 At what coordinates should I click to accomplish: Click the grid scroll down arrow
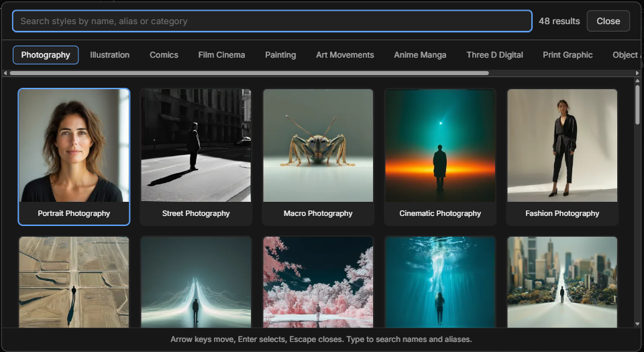[637, 324]
